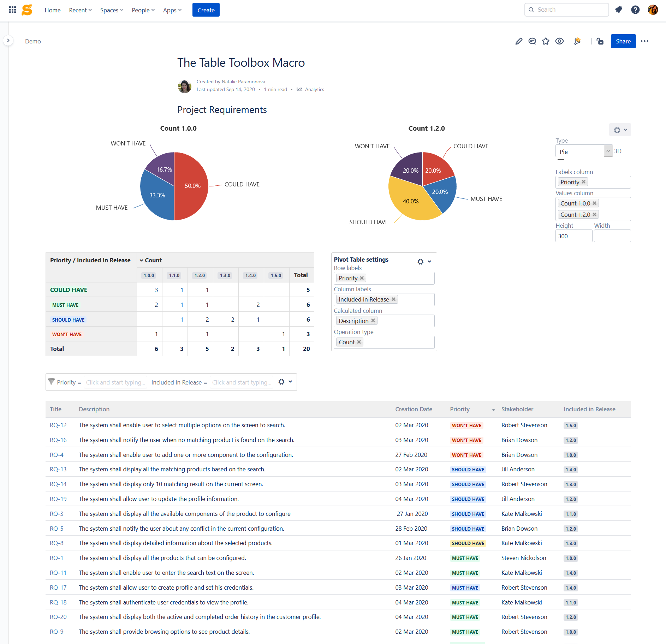The image size is (666, 644).
Task: Open page restrictions with the padlock icon
Action: point(600,41)
